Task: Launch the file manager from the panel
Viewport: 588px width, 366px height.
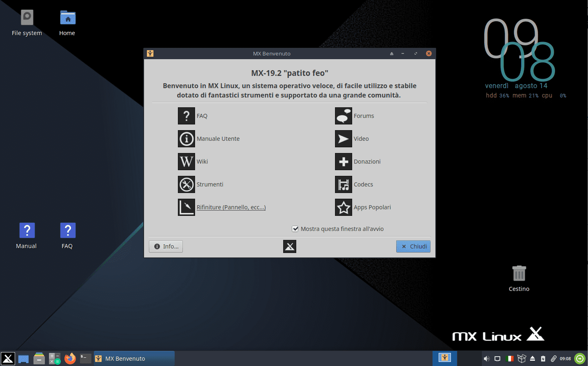Action: 39,359
